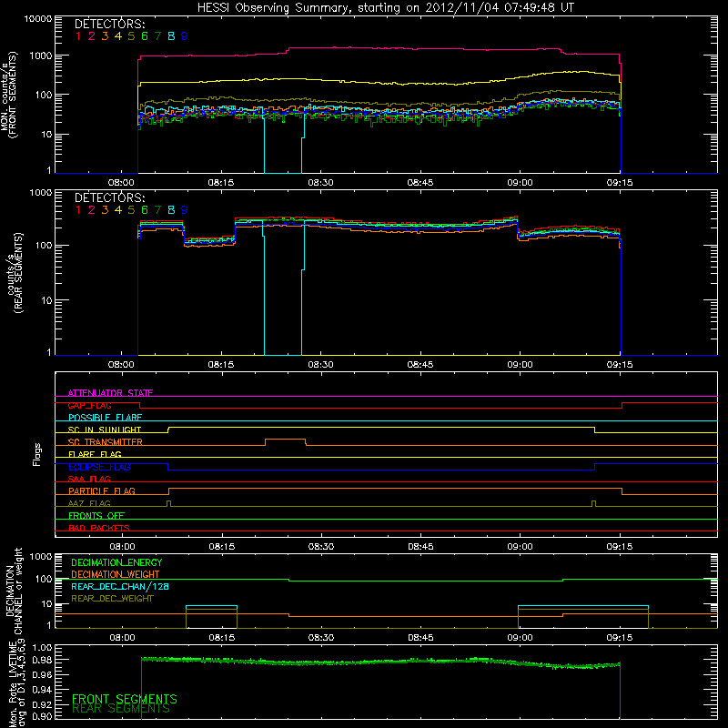
Task: Click the cyan REAR_DEC_CHAN step near 08:12
Action: [x=211, y=606]
